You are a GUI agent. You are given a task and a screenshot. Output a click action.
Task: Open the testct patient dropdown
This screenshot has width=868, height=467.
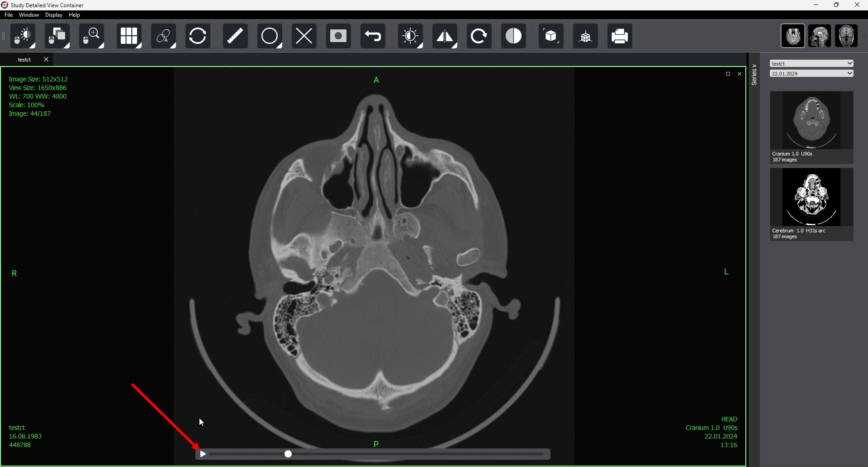tap(811, 63)
